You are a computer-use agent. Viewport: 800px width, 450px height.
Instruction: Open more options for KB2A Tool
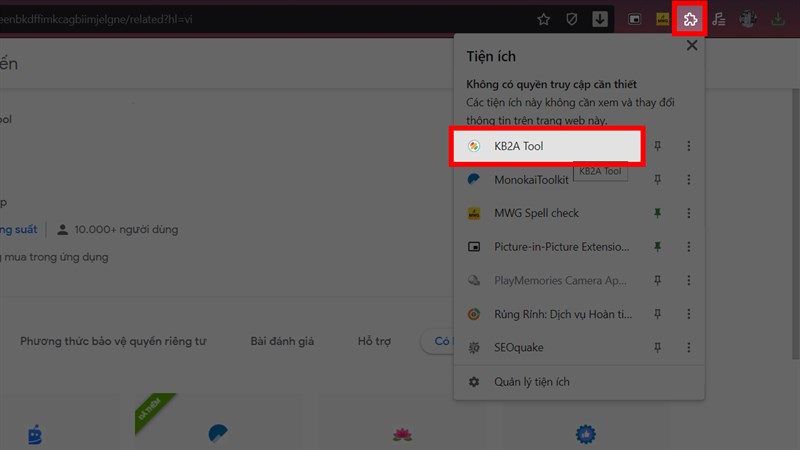point(689,146)
